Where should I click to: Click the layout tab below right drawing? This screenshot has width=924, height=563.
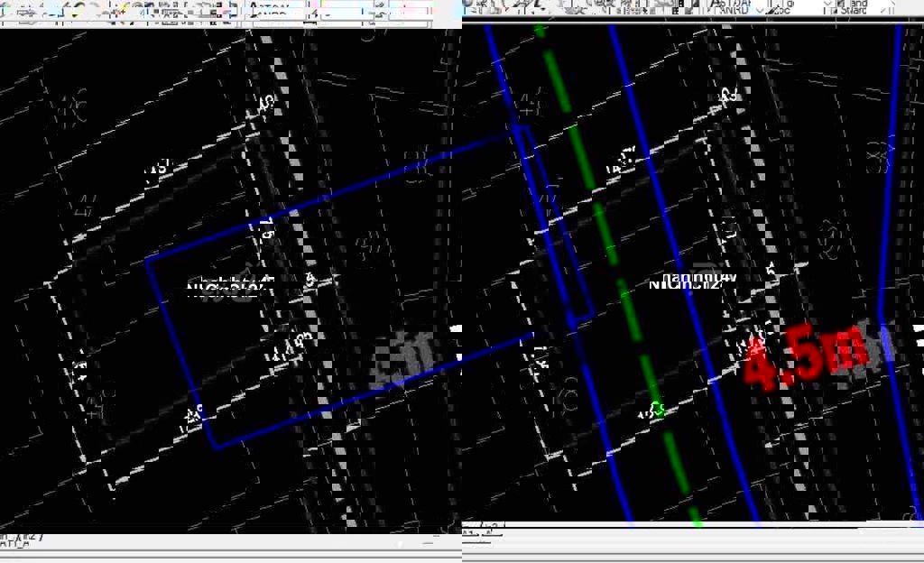click(x=484, y=530)
